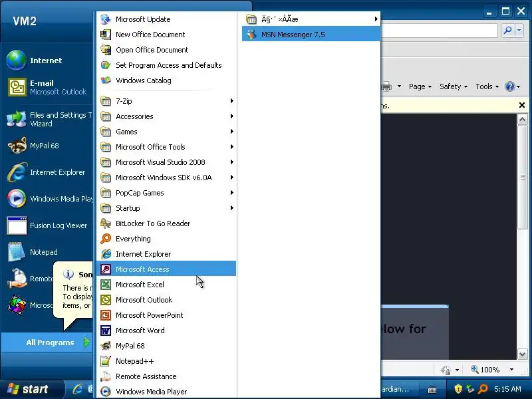The image size is (532, 399).
Task: Open the Open Office Document entry
Action: click(166, 50)
